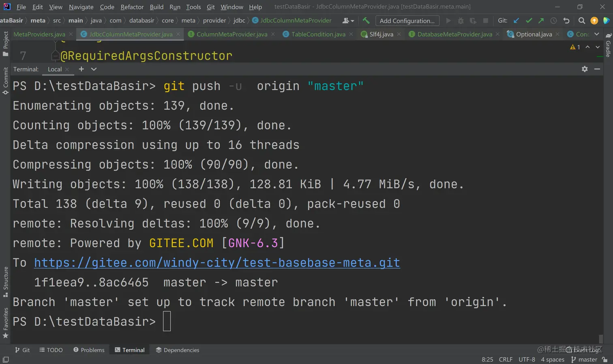613x364 pixels.
Task: Open the terminal shell options dropdown
Action: pyautogui.click(x=94, y=69)
